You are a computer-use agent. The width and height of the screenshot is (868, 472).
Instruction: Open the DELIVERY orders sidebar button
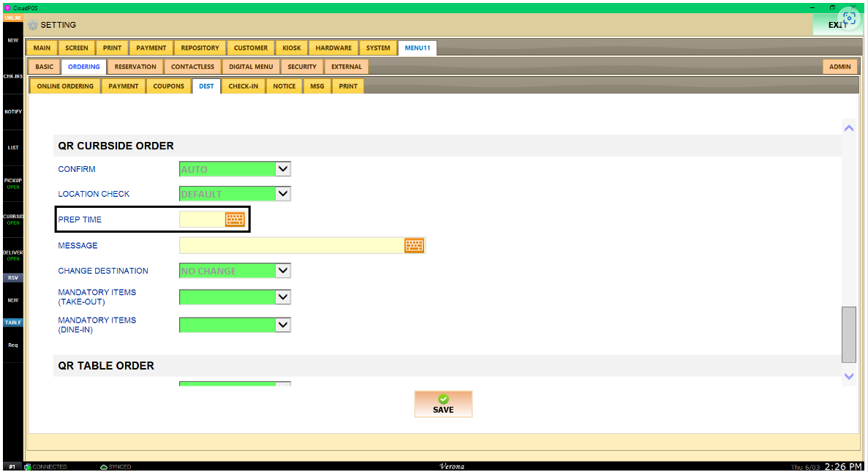pyautogui.click(x=13, y=255)
